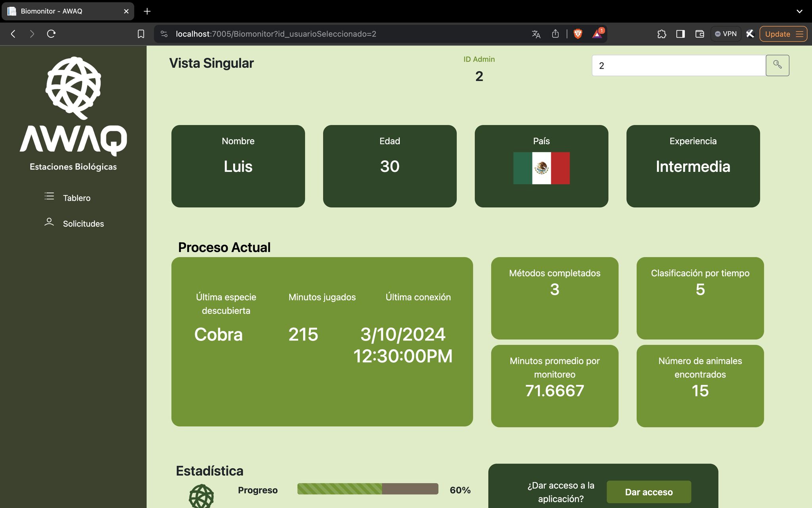Click the browser forward arrow
The height and width of the screenshot is (508, 812).
tap(32, 34)
